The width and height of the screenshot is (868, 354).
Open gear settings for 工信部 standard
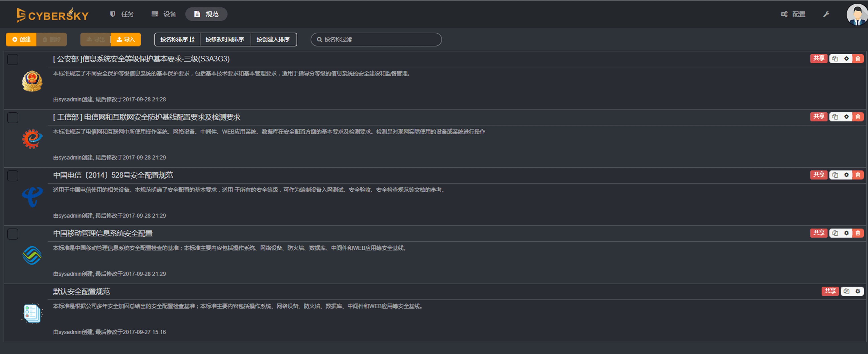pyautogui.click(x=846, y=117)
